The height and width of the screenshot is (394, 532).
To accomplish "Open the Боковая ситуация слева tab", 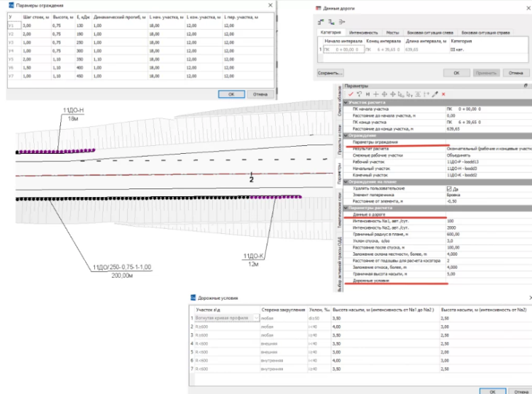I will (429, 33).
